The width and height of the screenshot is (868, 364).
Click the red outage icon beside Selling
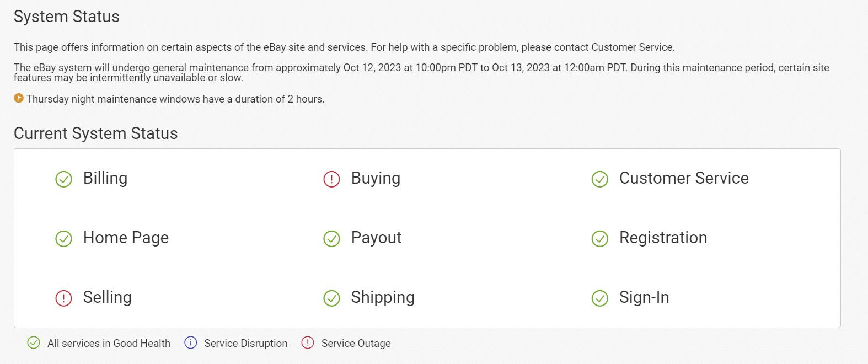click(x=64, y=298)
